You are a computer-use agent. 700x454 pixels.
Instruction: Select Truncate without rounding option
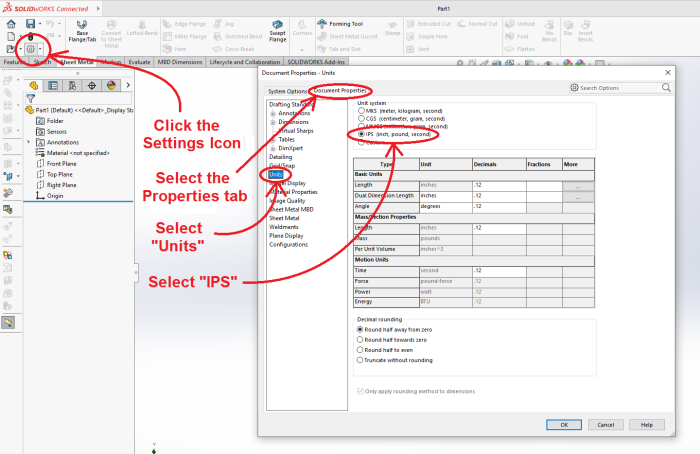(360, 360)
